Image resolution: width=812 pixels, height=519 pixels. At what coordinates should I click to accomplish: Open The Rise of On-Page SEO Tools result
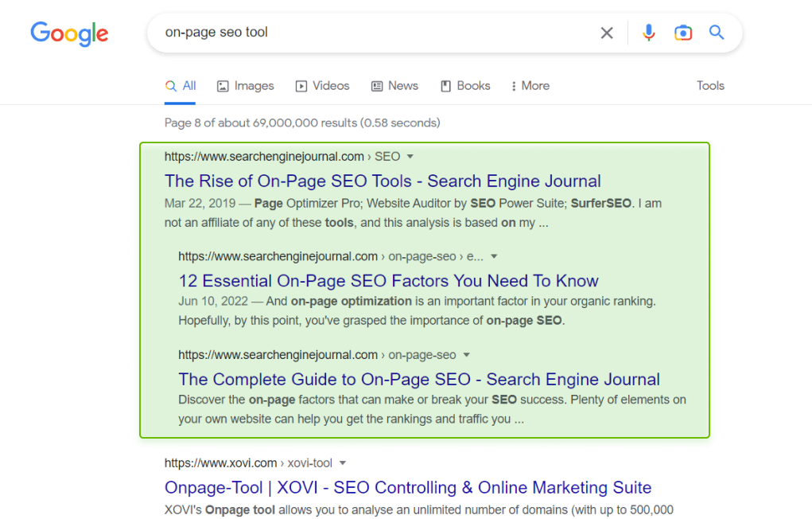pyautogui.click(x=383, y=181)
